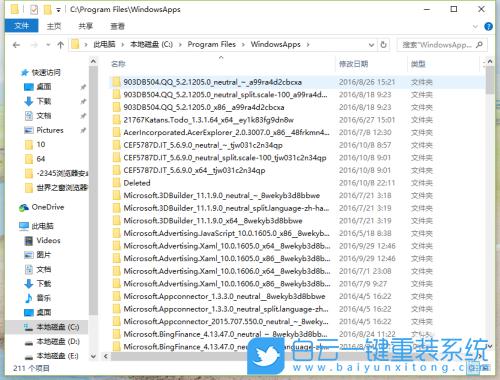
Task: Expand the address bar history dropdown
Action: 371,45
